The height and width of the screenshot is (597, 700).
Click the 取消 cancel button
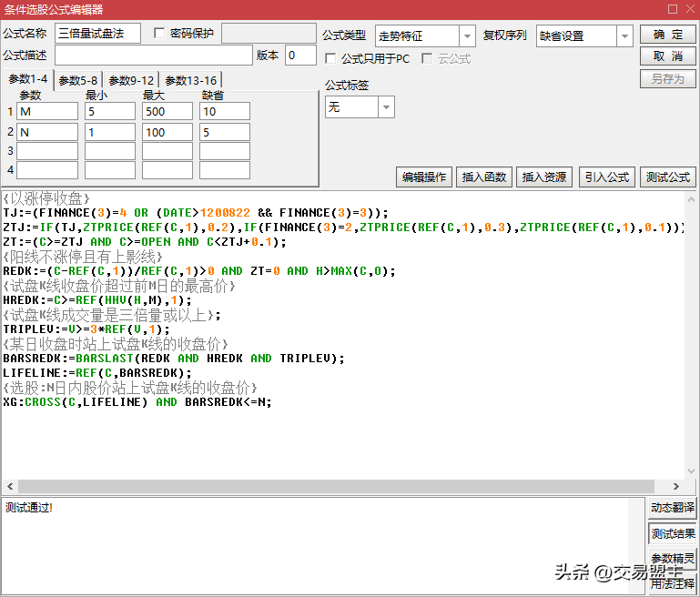tap(668, 56)
